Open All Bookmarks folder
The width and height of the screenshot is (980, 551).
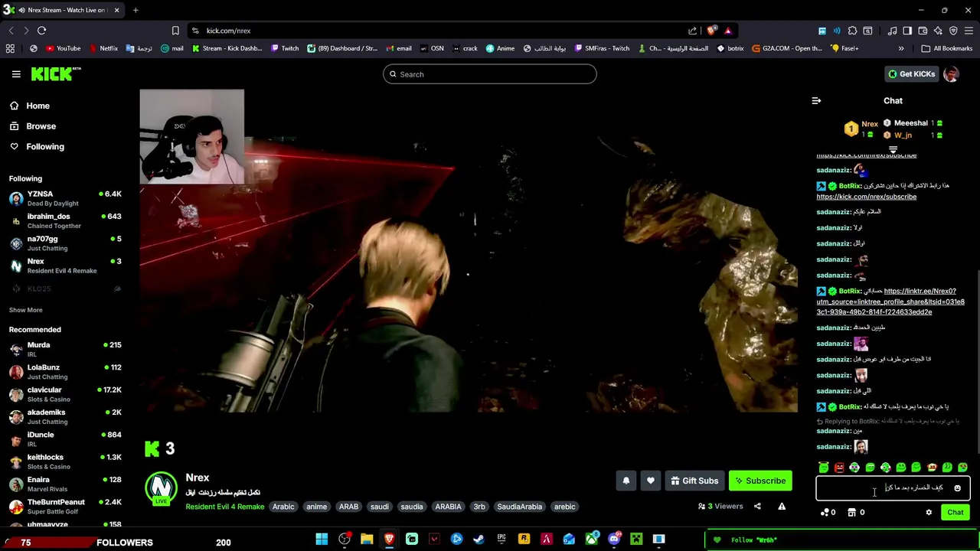[947, 48]
